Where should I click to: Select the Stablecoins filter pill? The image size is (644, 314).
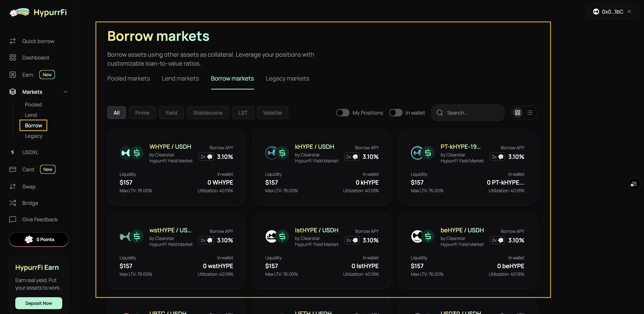208,113
